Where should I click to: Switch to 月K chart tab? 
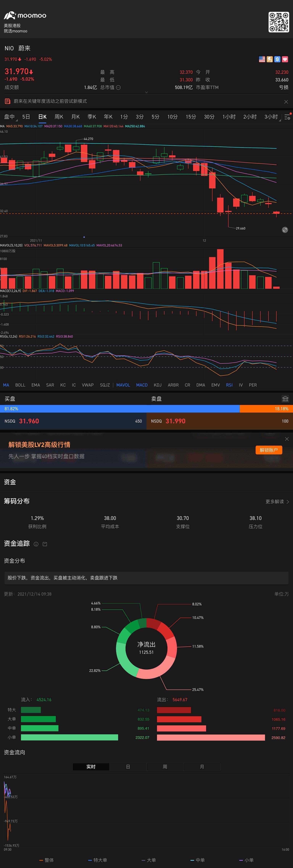(x=76, y=117)
